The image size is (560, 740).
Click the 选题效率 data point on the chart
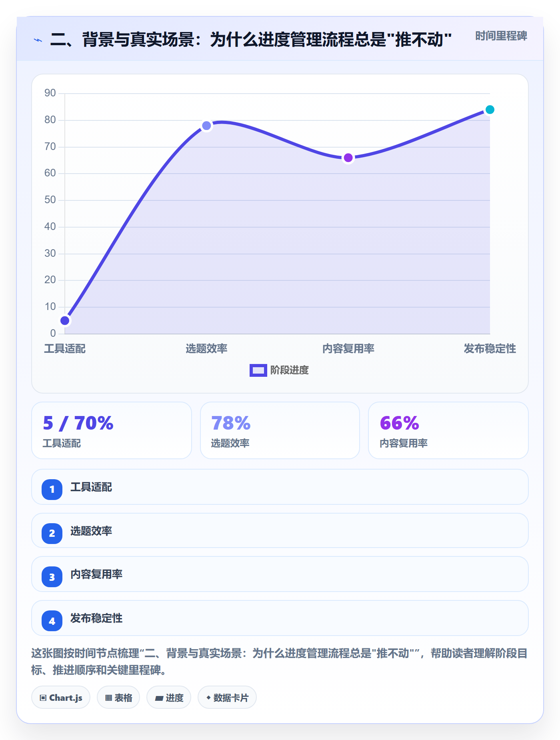click(206, 126)
